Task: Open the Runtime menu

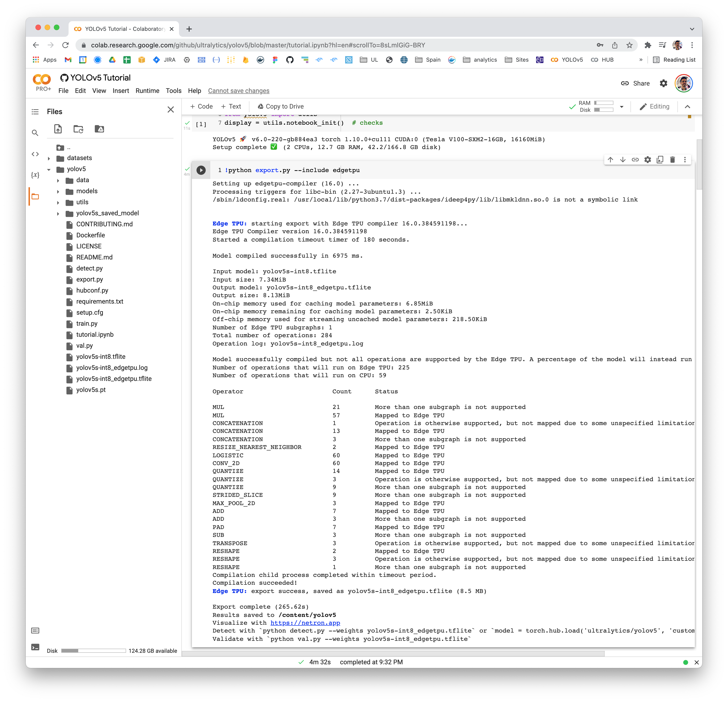Action: tap(147, 91)
